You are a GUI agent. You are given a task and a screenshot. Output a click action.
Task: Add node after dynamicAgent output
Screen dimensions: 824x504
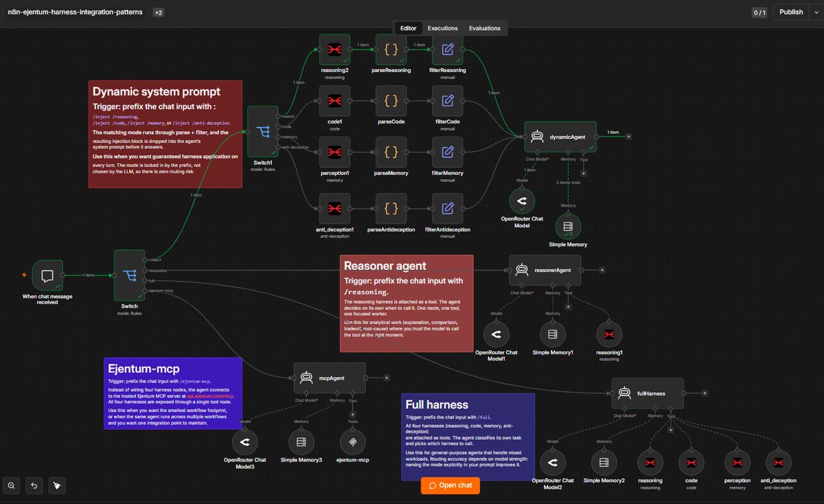point(628,137)
